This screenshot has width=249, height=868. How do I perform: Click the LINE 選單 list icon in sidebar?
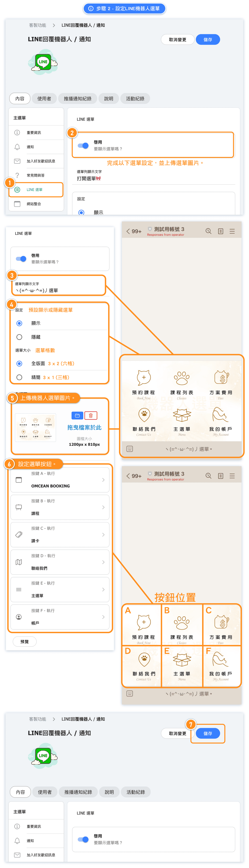pos(17,190)
